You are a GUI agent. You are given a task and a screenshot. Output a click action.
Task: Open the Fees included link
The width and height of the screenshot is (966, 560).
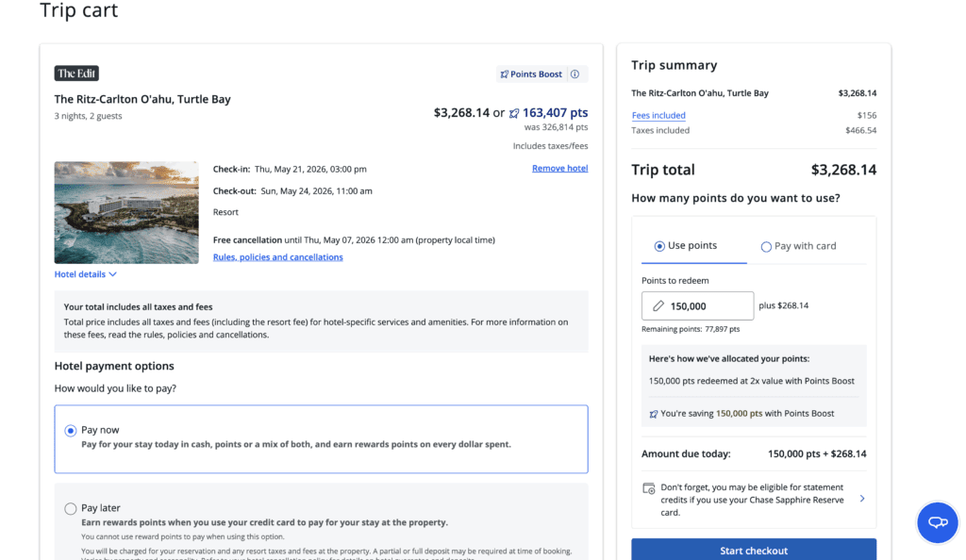click(658, 115)
